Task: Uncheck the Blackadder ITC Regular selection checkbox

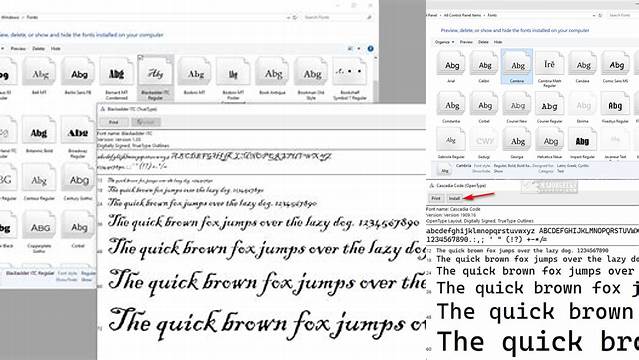Action: [x=141, y=58]
